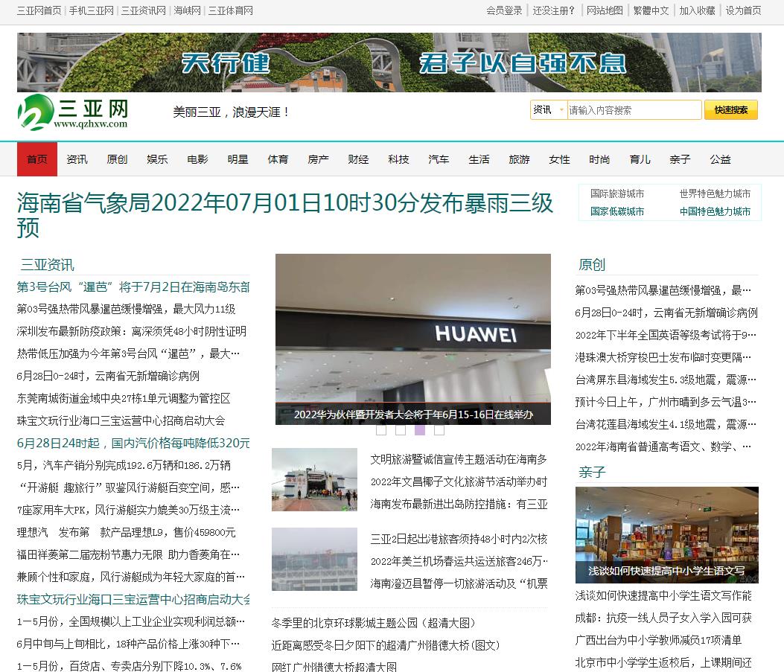The height and width of the screenshot is (672, 784).
Task: Open 第3号台风"暹芭"将于7月2日 headline
Action: (x=133, y=287)
